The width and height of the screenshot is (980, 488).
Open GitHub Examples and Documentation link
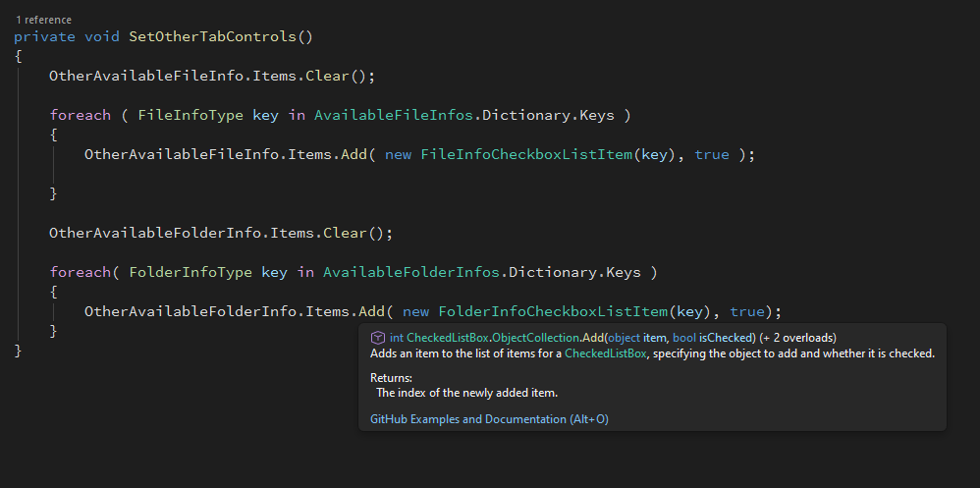(x=489, y=419)
